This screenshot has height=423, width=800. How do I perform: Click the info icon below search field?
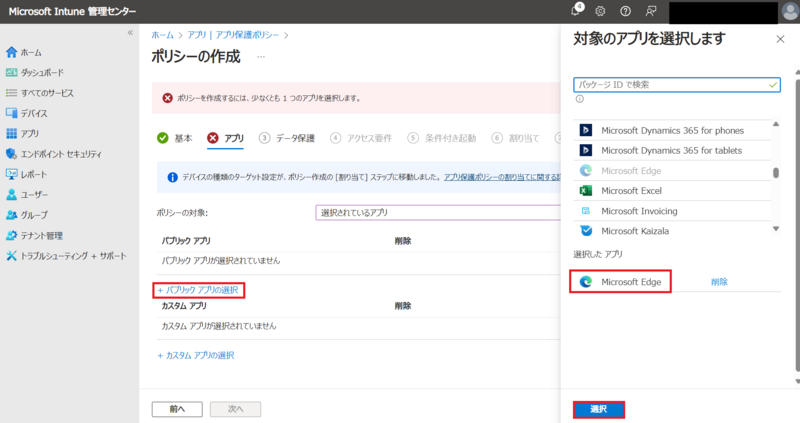coord(580,99)
